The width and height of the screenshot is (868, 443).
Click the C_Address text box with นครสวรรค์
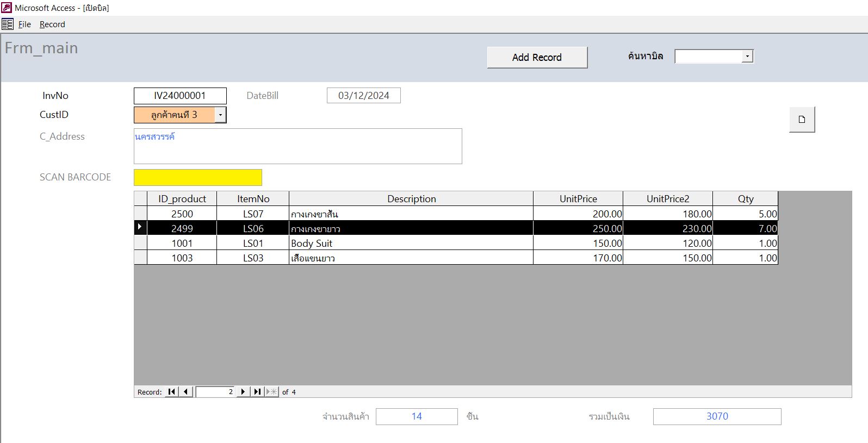[298, 146]
